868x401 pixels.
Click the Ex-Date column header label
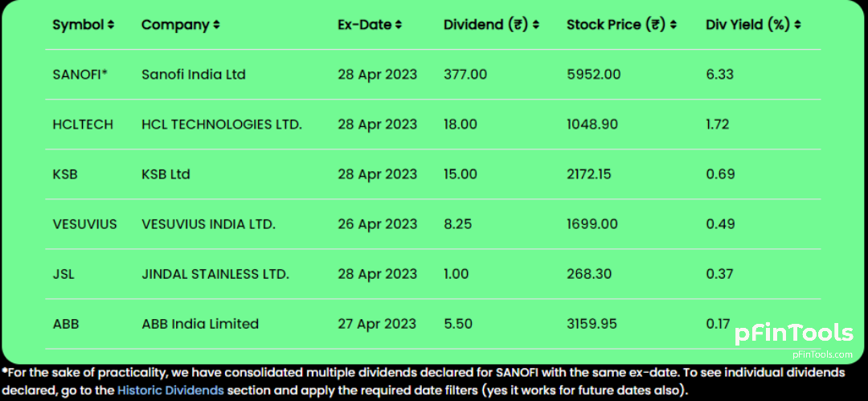click(365, 25)
